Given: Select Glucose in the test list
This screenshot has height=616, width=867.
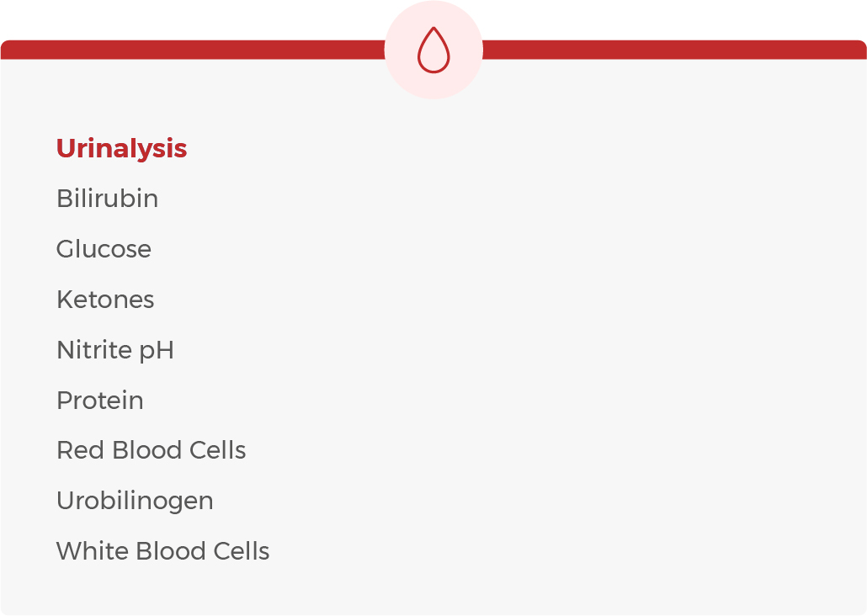Looking at the screenshot, I should pos(104,250).
